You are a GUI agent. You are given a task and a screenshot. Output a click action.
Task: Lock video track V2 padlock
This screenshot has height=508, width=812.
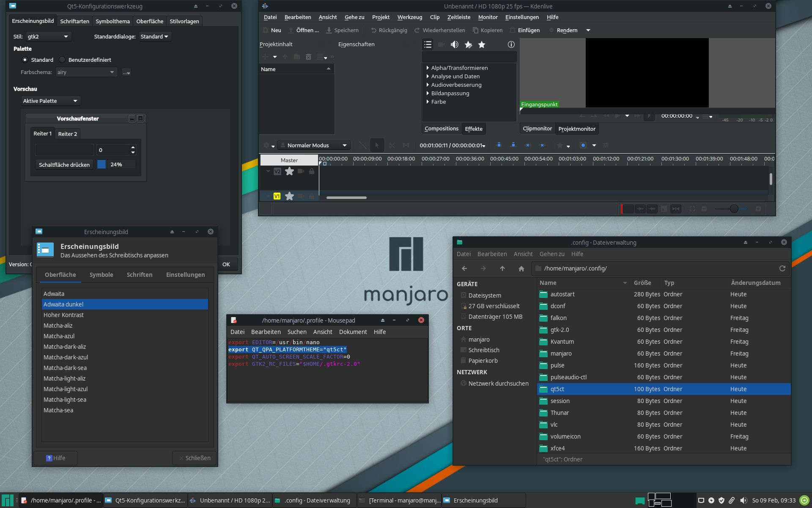pyautogui.click(x=312, y=171)
